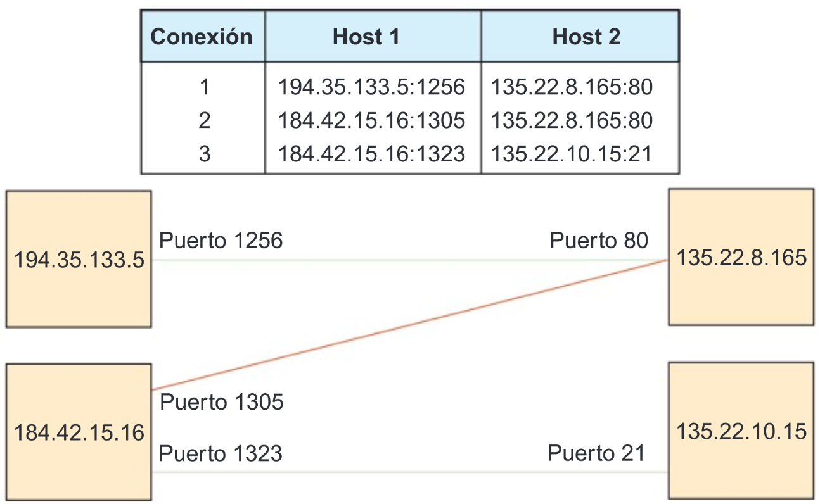Click connection number 1 in table
Viewport: 820px width, 504px height.
204,87
